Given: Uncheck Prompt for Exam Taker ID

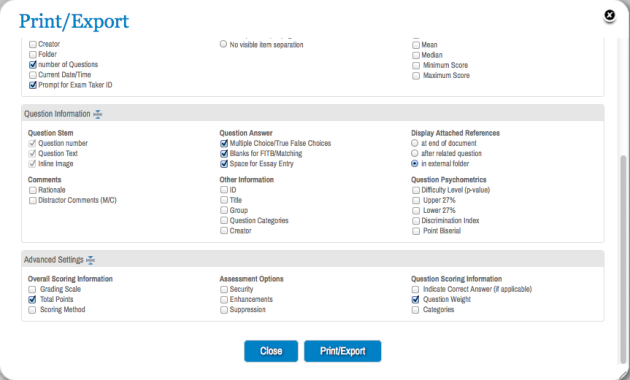Looking at the screenshot, I should pos(33,85).
